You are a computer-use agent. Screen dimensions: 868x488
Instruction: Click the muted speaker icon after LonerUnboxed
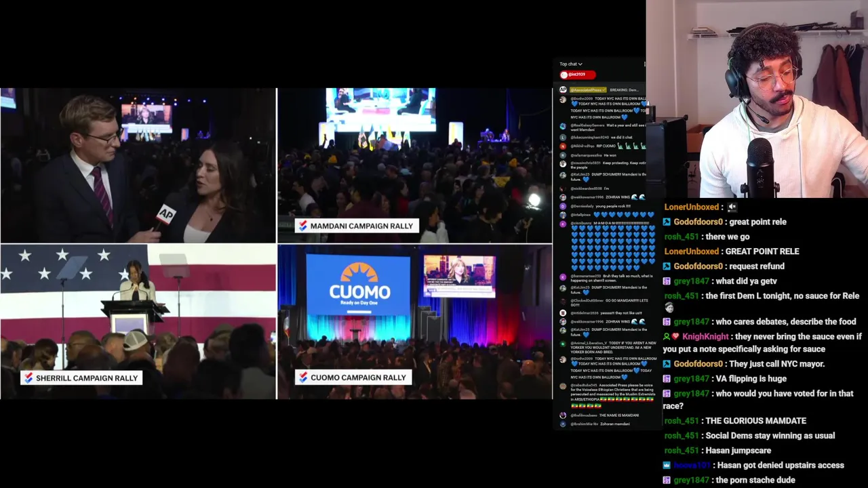(732, 207)
